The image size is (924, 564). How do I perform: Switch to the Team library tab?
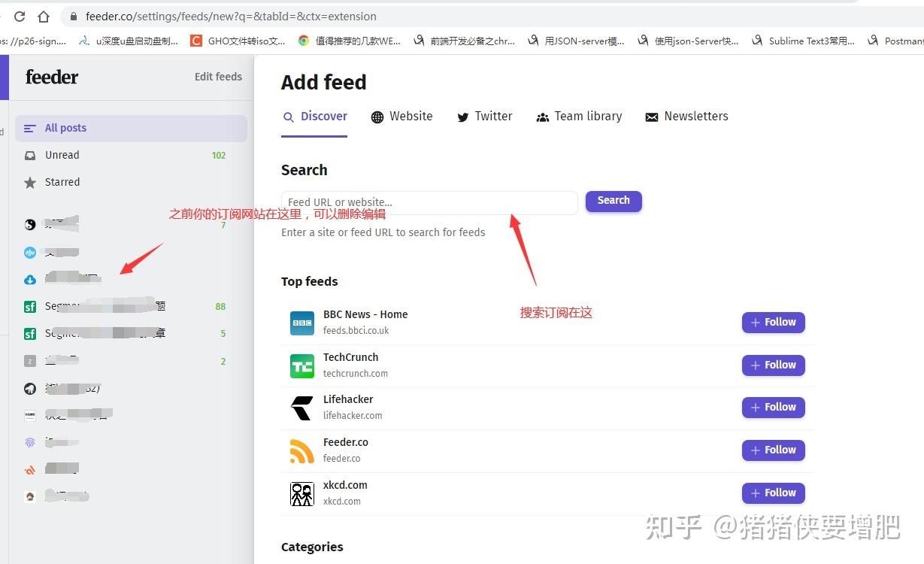pos(579,117)
